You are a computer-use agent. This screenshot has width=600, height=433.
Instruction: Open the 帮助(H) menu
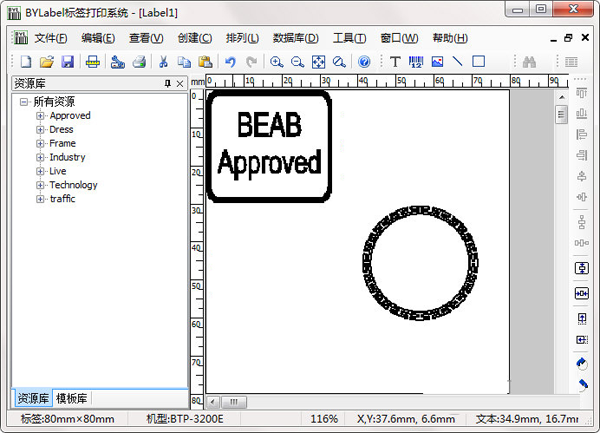click(x=450, y=38)
